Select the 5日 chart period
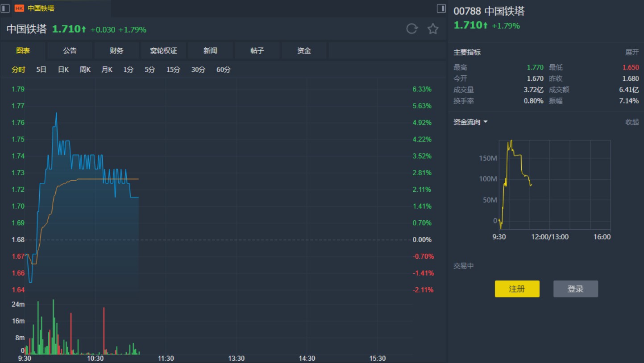Viewport: 644px width, 363px height. pos(41,70)
